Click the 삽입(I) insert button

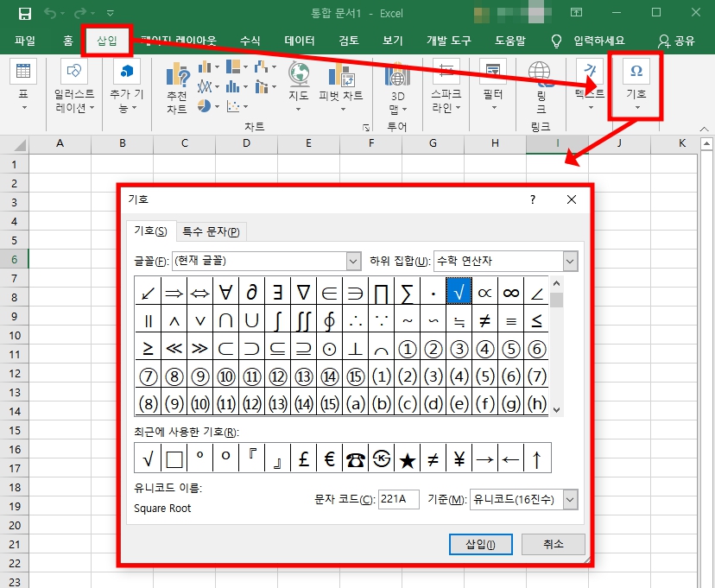point(481,544)
